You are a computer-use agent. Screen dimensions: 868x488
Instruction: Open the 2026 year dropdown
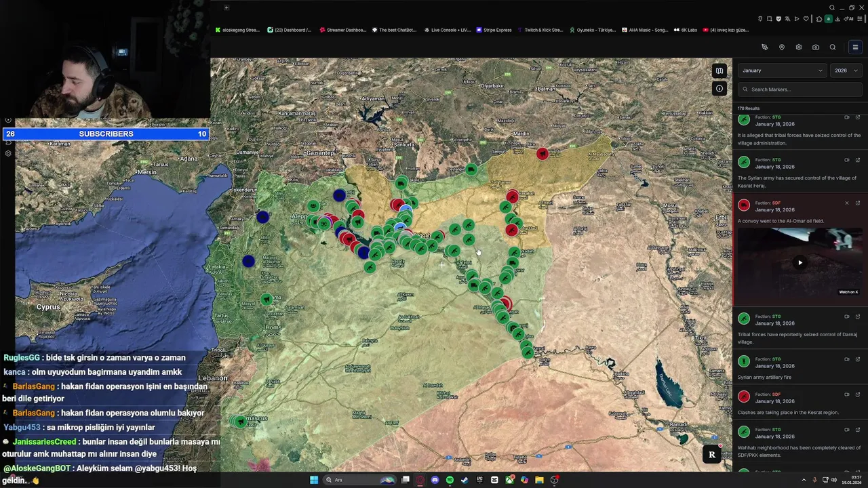(x=846, y=70)
